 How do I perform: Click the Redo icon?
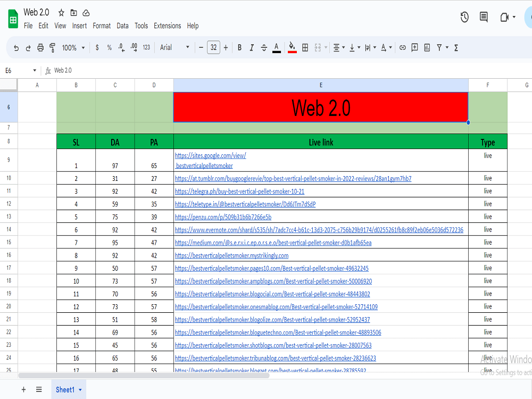pyautogui.click(x=28, y=48)
